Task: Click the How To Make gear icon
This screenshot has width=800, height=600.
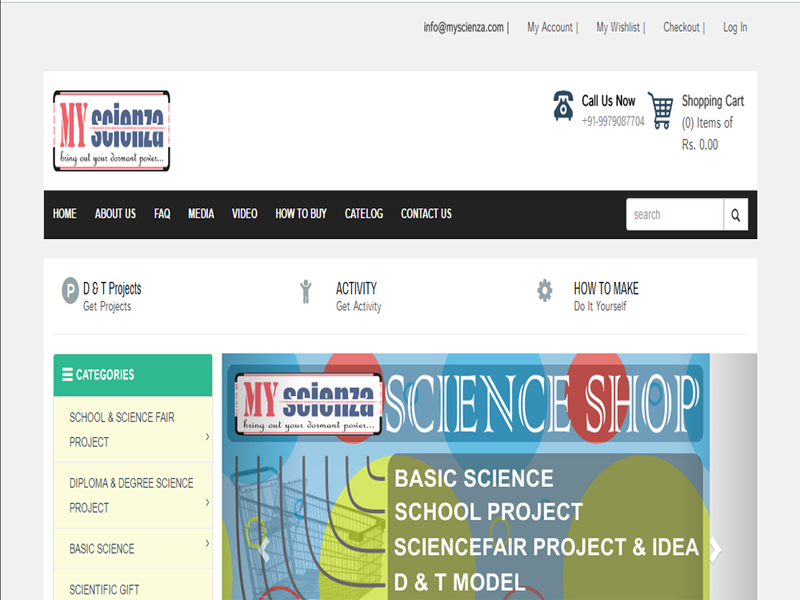Action: 544,291
